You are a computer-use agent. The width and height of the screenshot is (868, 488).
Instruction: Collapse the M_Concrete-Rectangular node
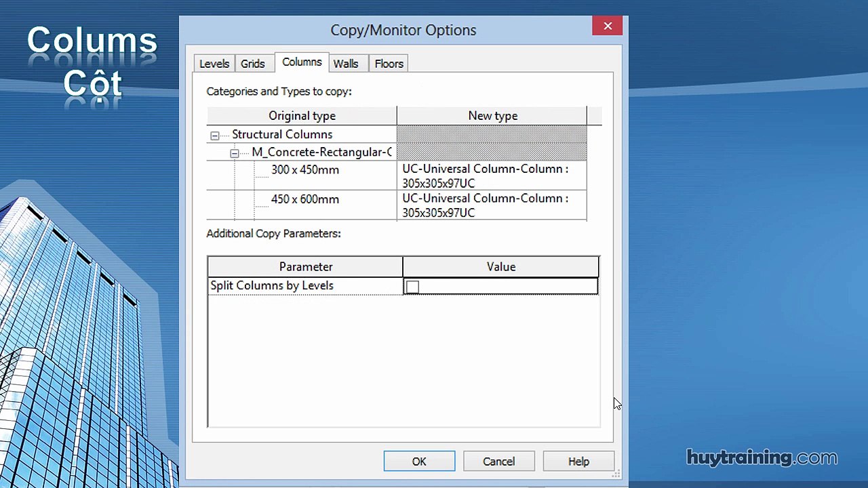coord(235,153)
